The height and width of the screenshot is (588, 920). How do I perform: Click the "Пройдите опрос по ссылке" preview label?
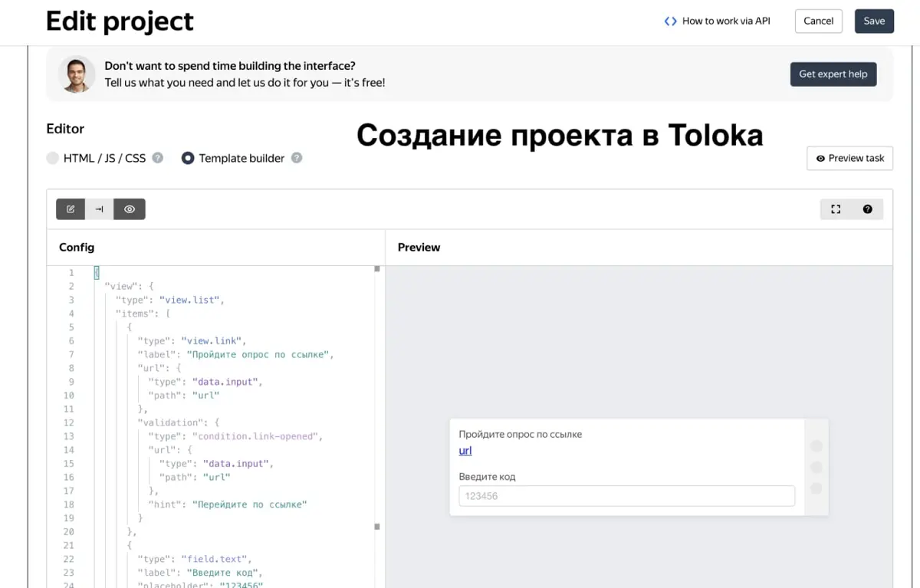[521, 434]
